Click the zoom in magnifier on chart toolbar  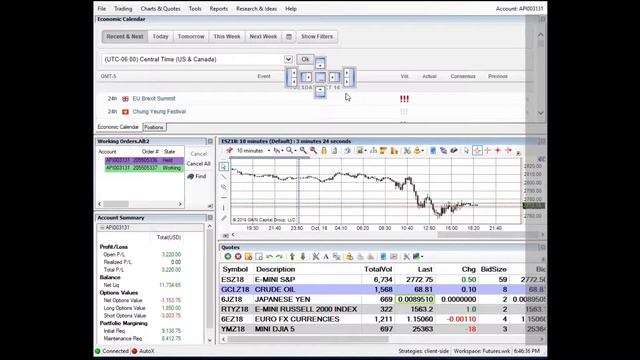point(303,151)
